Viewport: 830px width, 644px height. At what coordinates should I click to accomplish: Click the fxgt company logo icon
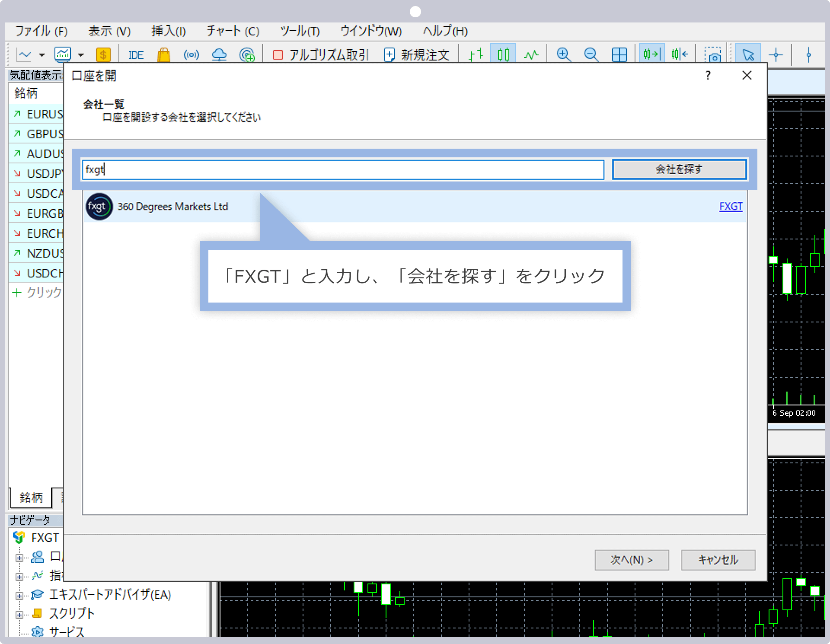click(99, 207)
